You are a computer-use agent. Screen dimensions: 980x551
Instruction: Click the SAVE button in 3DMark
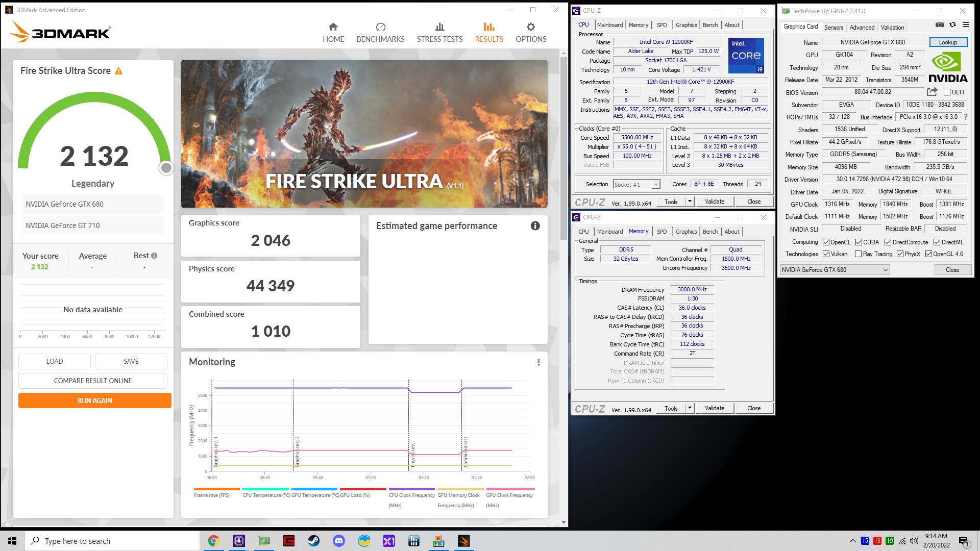point(131,361)
